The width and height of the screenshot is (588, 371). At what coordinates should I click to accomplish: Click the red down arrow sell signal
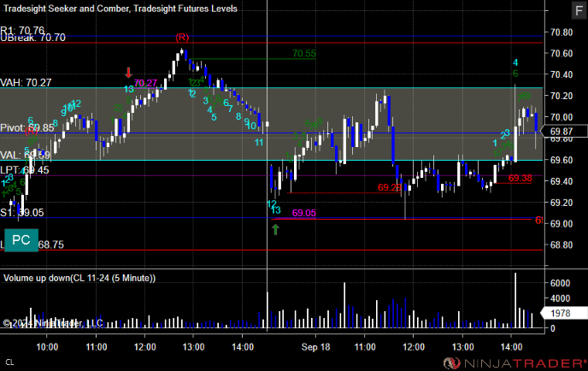(x=128, y=73)
